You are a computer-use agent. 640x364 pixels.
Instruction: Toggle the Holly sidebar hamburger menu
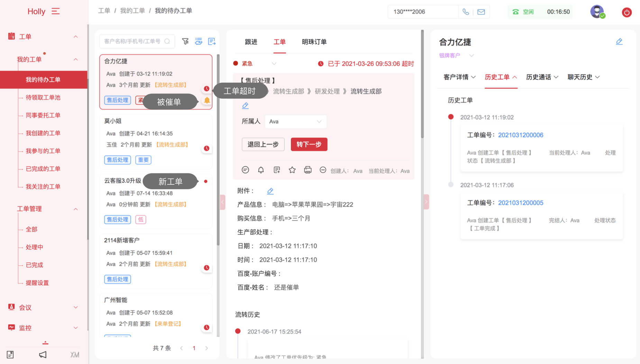[x=55, y=11]
